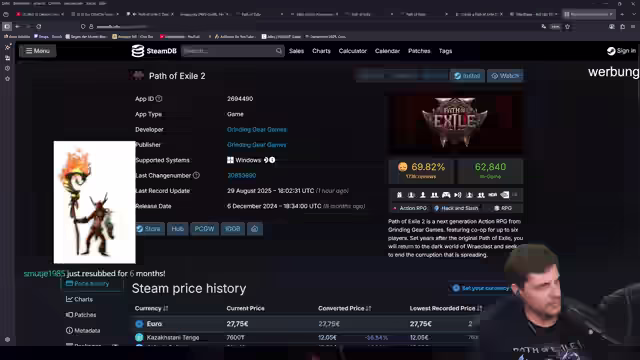Viewport: 640px width, 360px height.
Task: Select Metadata sidebar item
Action: (x=83, y=331)
